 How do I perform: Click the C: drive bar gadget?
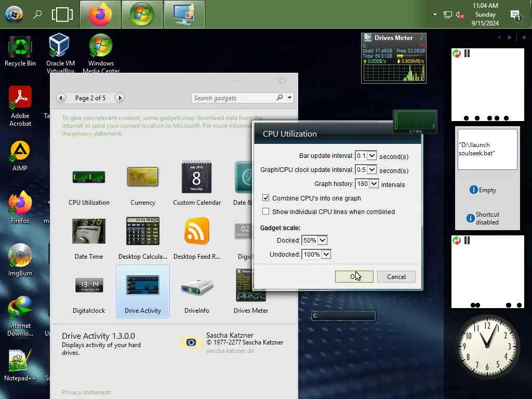tap(343, 316)
